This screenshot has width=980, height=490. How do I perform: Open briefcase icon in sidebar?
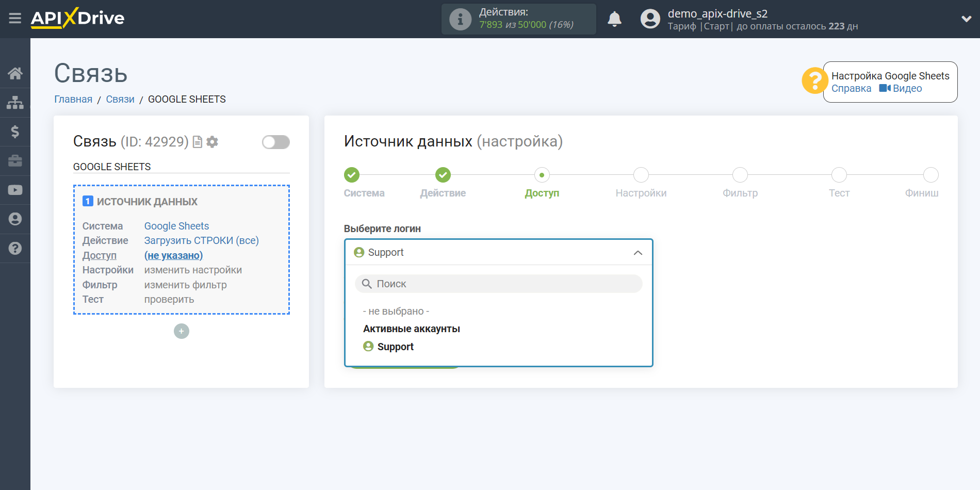(15, 161)
